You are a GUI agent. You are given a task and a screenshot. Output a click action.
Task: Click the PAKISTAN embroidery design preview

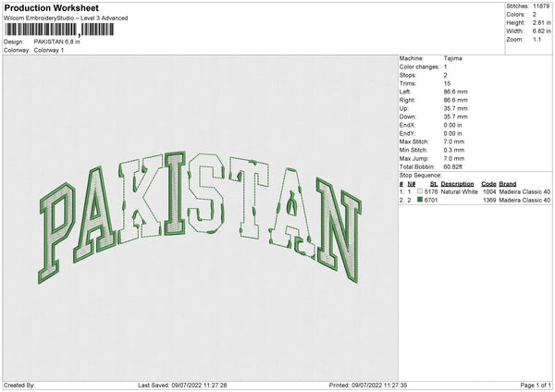pos(200,217)
